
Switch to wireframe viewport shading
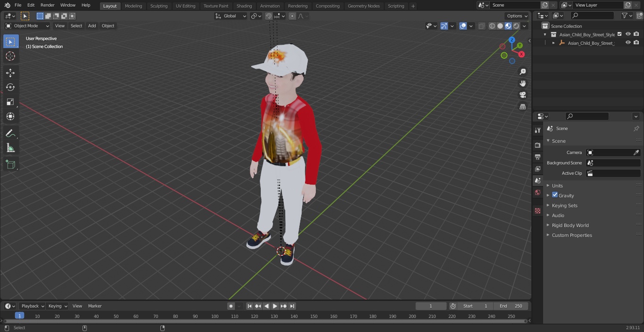pyautogui.click(x=492, y=26)
